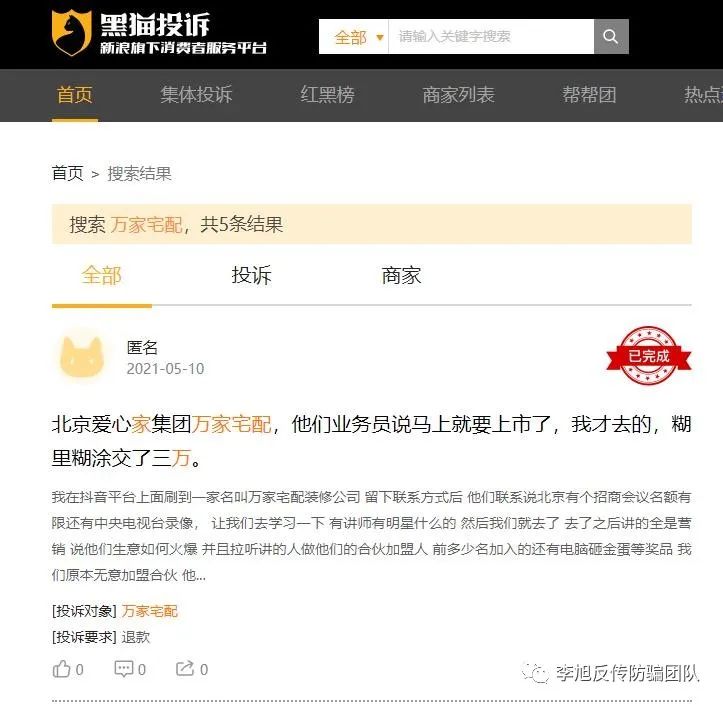Click the 万家宅配 complaint target link

click(x=150, y=611)
